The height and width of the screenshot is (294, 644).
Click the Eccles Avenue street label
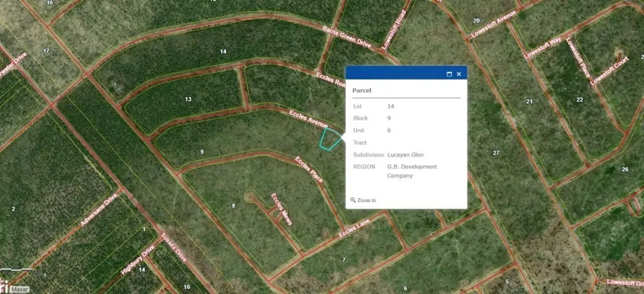tap(308, 121)
